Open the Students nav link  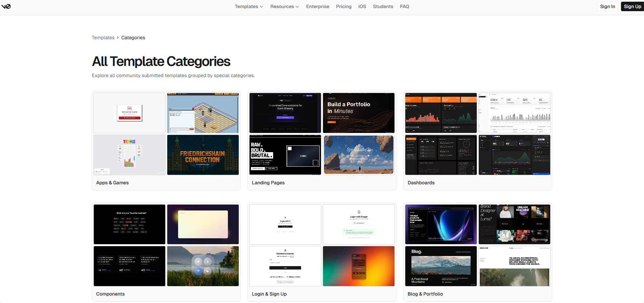coord(383,6)
